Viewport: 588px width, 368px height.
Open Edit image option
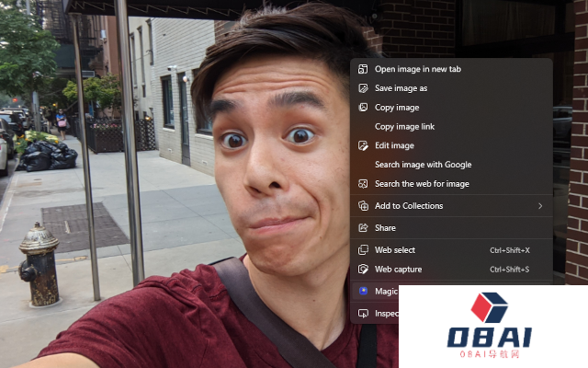tap(451, 145)
